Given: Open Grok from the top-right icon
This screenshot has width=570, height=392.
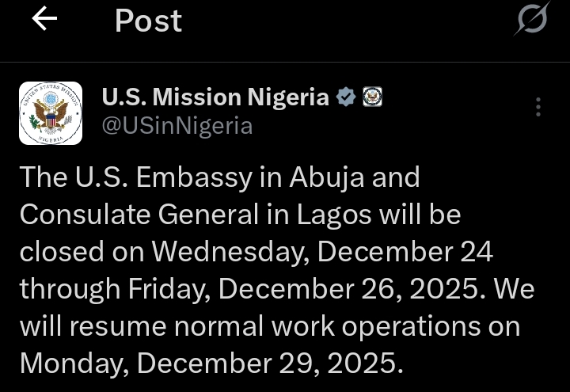Looking at the screenshot, I should tap(530, 20).
